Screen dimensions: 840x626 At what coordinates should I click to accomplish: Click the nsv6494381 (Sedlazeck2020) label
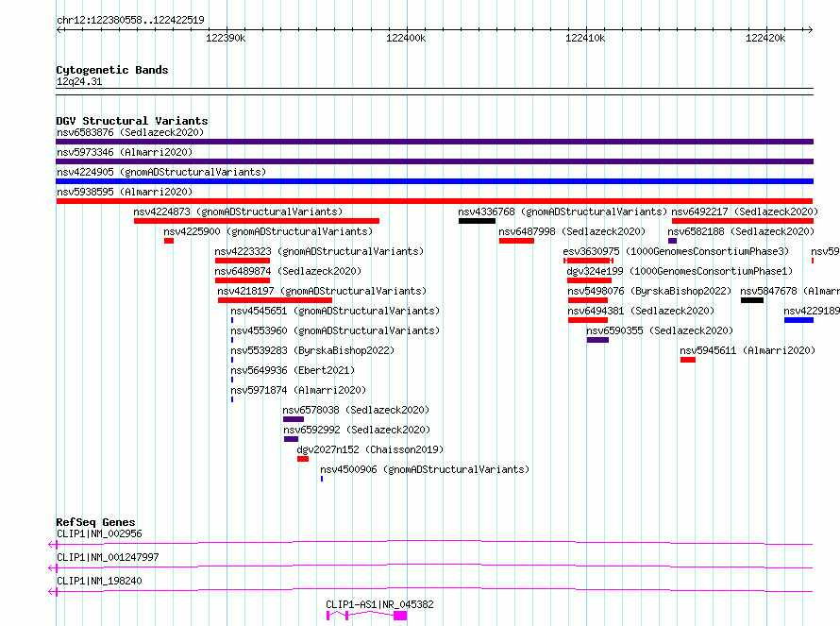tap(641, 311)
